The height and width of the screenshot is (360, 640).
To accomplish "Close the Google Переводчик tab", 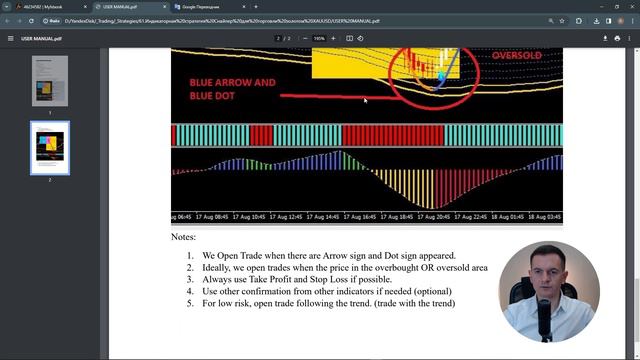I will 244,7.
